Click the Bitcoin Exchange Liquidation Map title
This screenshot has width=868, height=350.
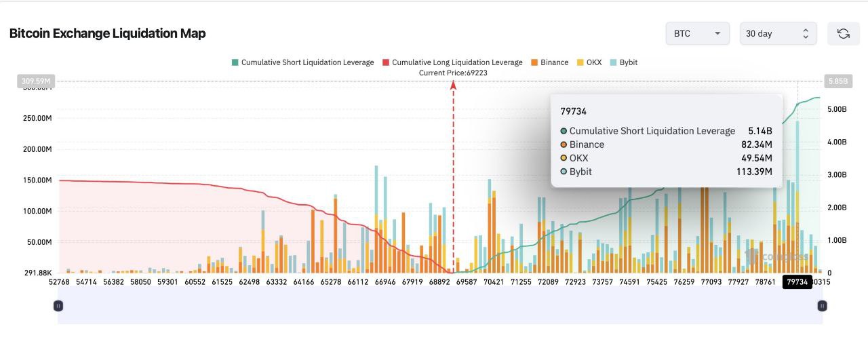point(107,33)
